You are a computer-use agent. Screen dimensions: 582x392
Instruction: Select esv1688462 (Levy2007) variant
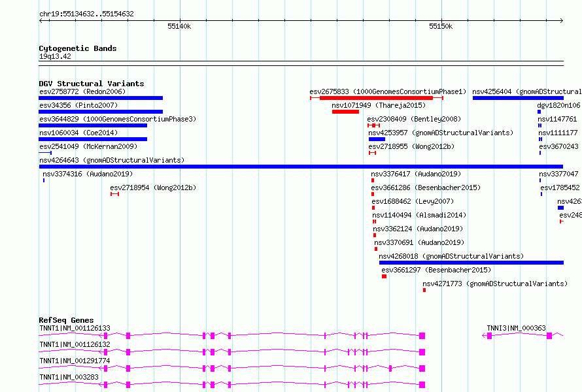413,201
